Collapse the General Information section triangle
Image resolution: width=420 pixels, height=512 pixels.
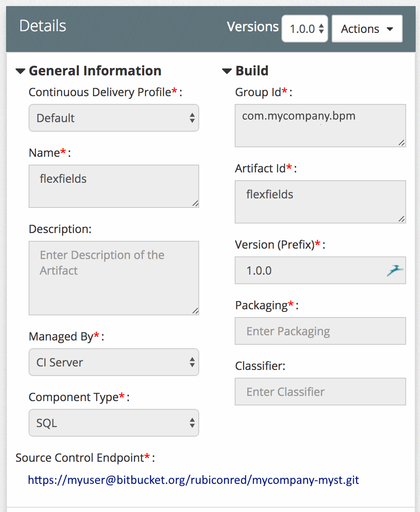click(x=20, y=71)
